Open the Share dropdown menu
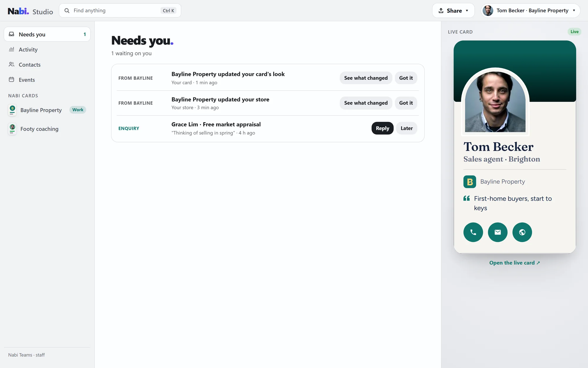 [453, 11]
